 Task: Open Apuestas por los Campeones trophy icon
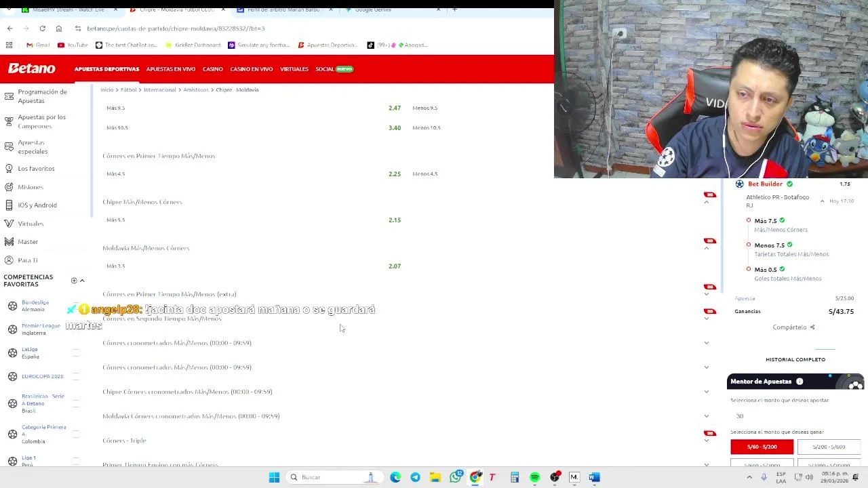coord(9,121)
